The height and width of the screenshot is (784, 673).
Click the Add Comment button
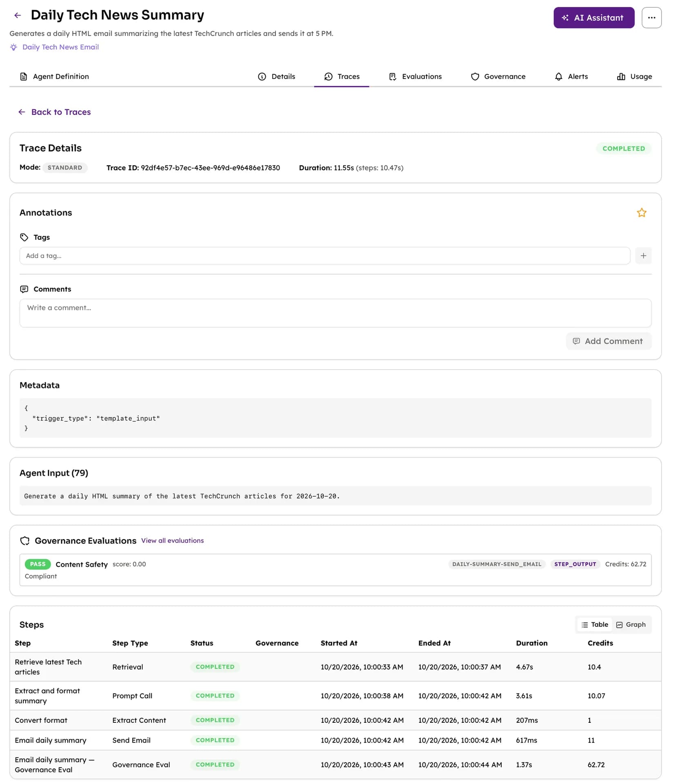pyautogui.click(x=609, y=341)
